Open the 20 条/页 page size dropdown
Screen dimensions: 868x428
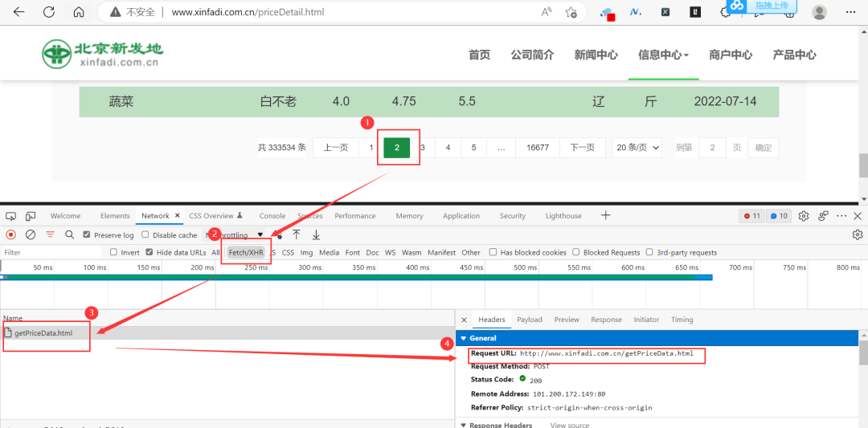point(637,148)
